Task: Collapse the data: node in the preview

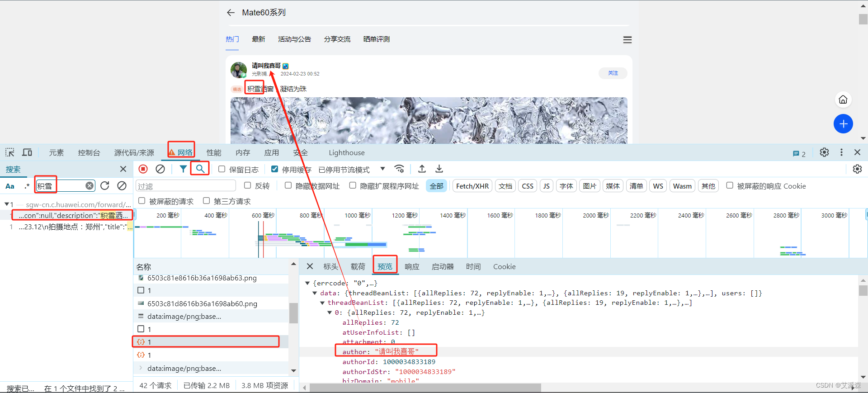Action: 315,293
